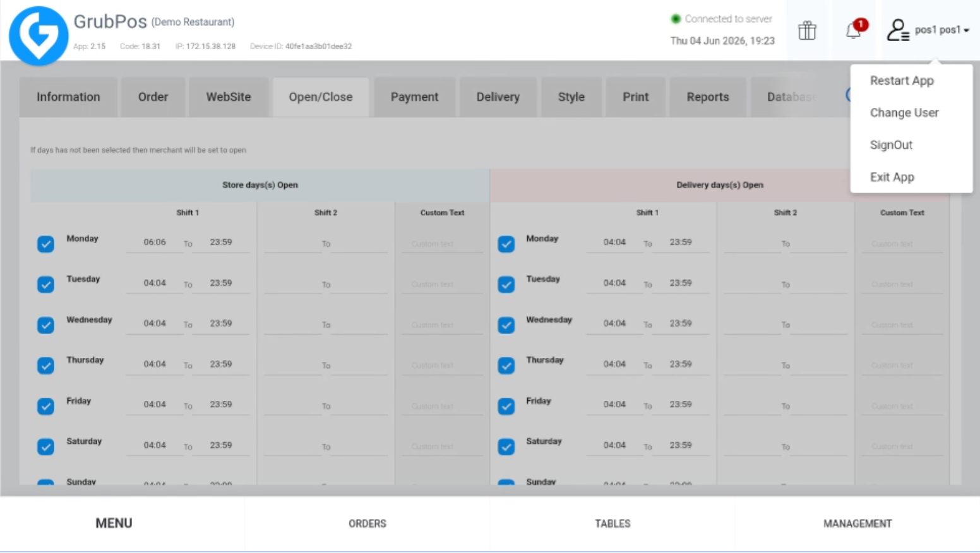Choose Change User in the user menu
This screenshot has height=553, width=980.
(904, 113)
